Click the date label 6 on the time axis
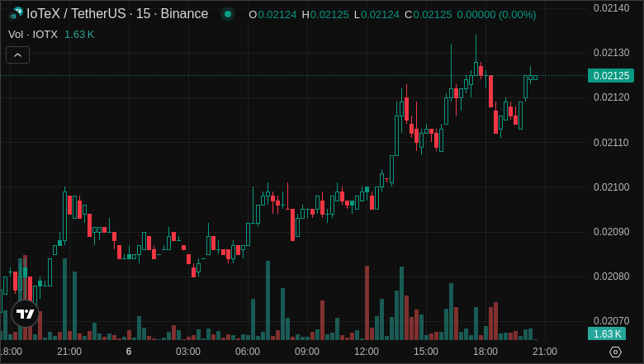 pos(129,352)
